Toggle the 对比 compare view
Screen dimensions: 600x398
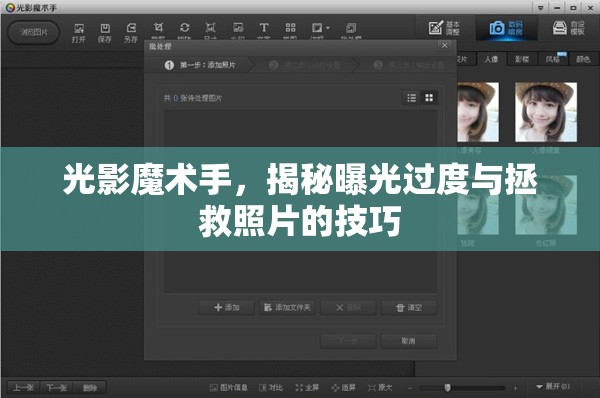pos(271,388)
